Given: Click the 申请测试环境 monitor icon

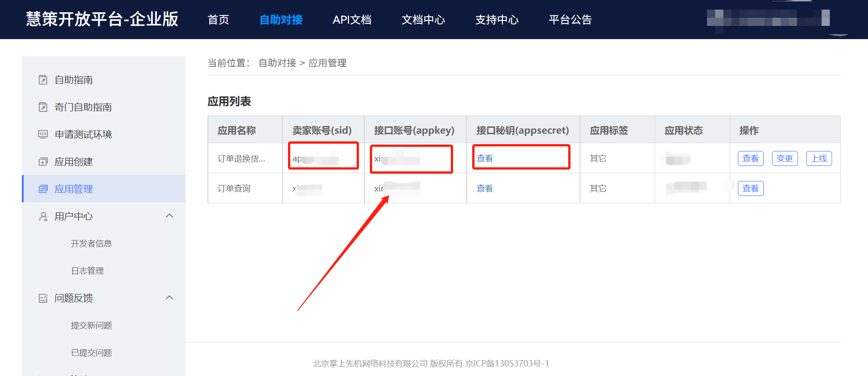Looking at the screenshot, I should point(43,135).
